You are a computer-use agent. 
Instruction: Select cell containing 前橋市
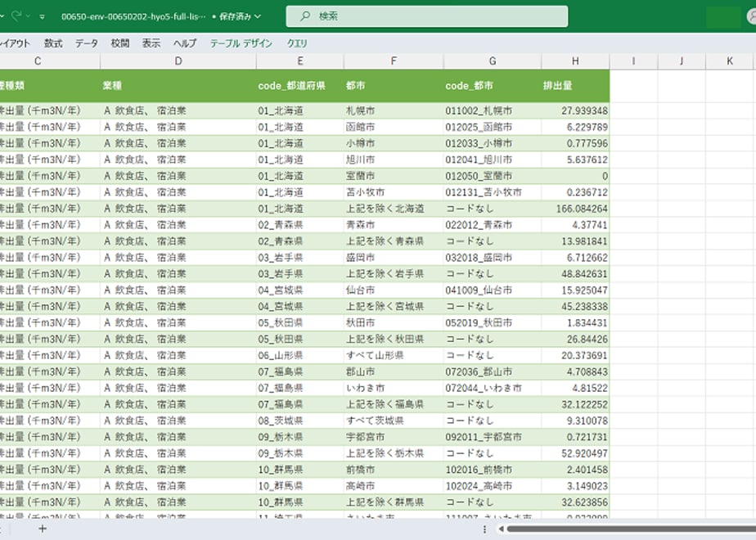[x=394, y=470]
